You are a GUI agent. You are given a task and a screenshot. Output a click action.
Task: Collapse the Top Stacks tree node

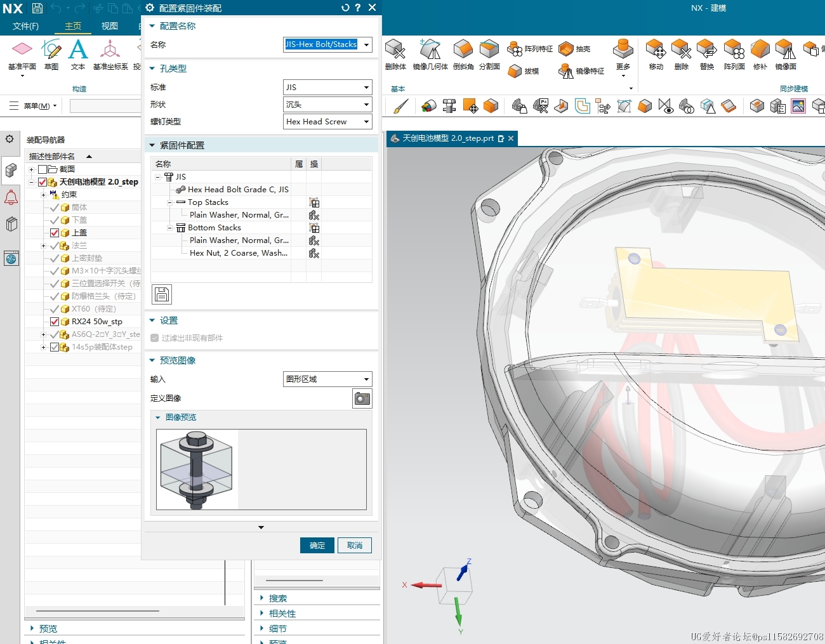point(170,202)
